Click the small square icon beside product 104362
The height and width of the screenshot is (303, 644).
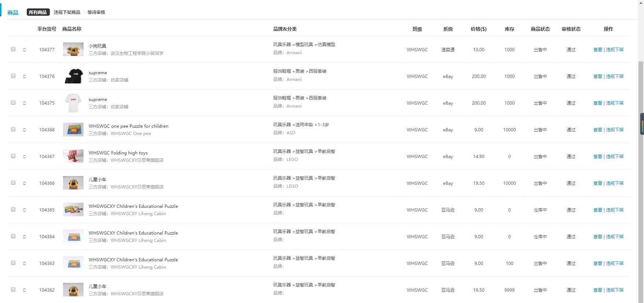pyautogui.click(x=25, y=290)
